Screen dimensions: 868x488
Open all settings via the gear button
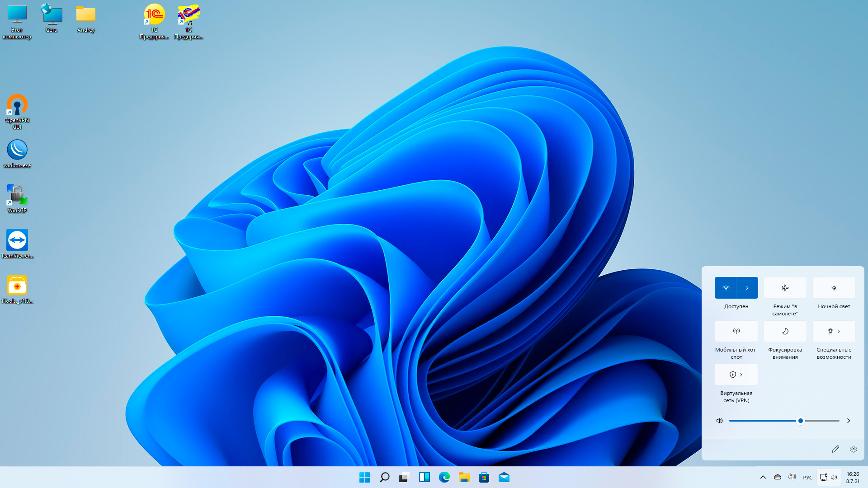click(x=853, y=449)
